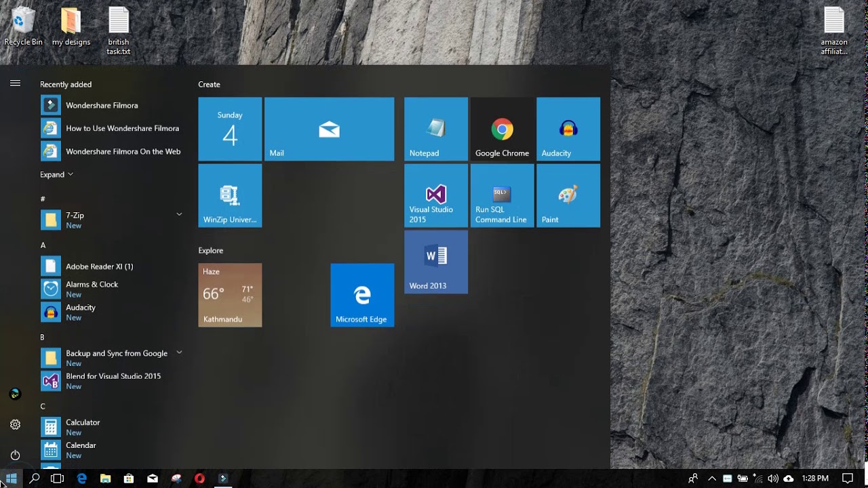Switch to Filmora on the taskbar
Viewport: 868px width, 488px height.
coord(222,479)
